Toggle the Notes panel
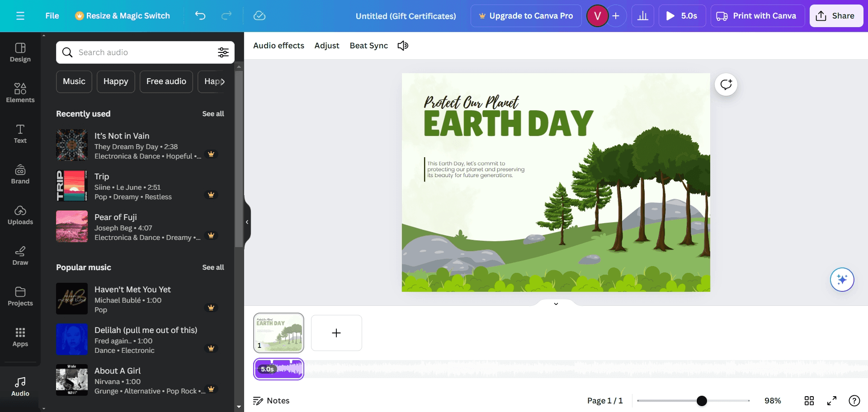 [x=271, y=401]
